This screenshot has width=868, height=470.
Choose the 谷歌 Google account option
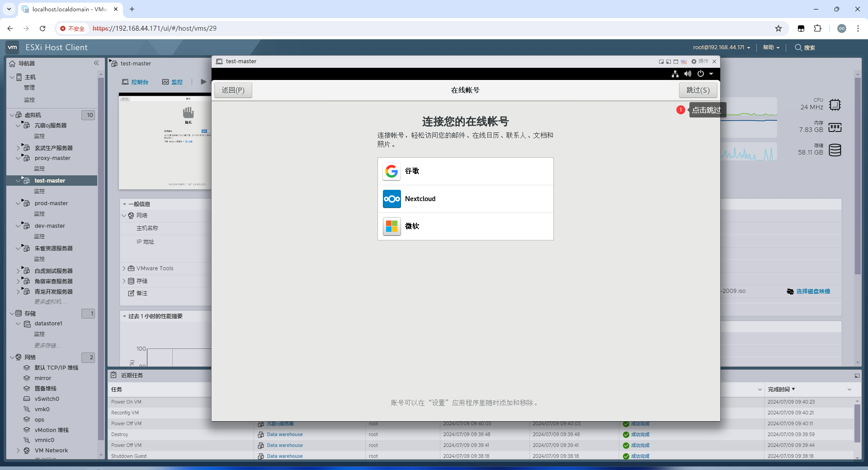point(465,171)
